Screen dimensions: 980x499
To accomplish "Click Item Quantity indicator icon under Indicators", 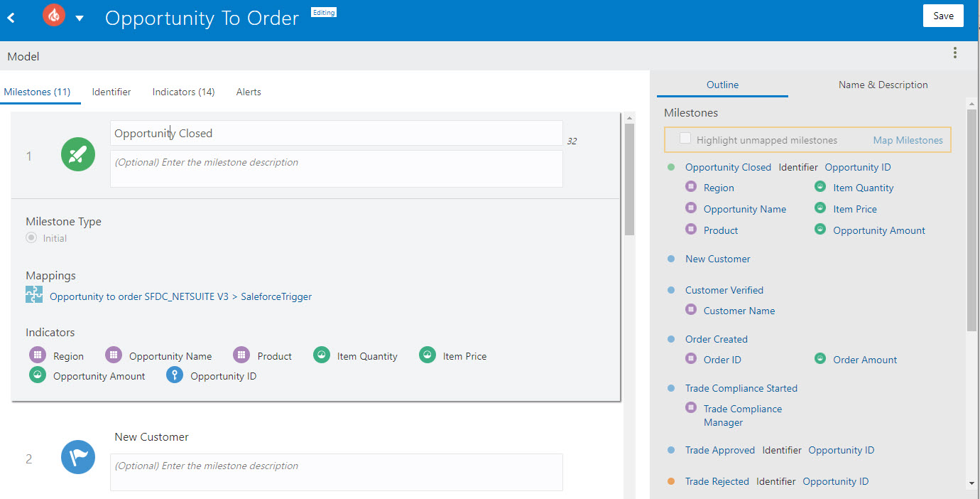I will pyautogui.click(x=322, y=355).
